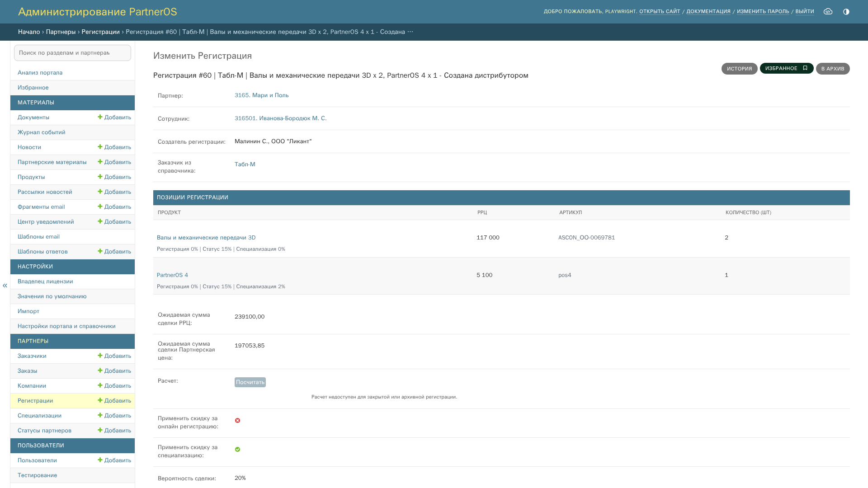Click the plus Добавить next to Новости
The width and height of the screenshot is (868, 488).
point(114,147)
